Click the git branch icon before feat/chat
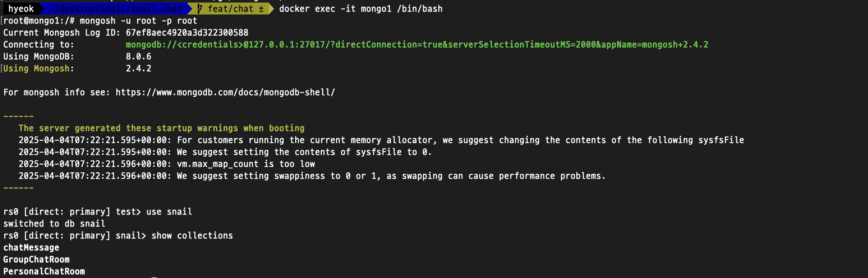This screenshot has width=868, height=278. [x=200, y=9]
